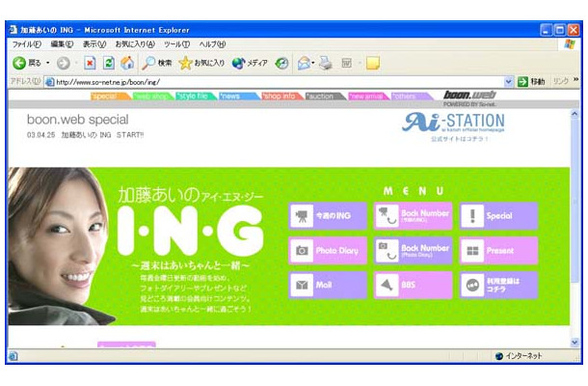Open the ファイル(F) menu
This screenshot has width=588, height=386.
26,44
